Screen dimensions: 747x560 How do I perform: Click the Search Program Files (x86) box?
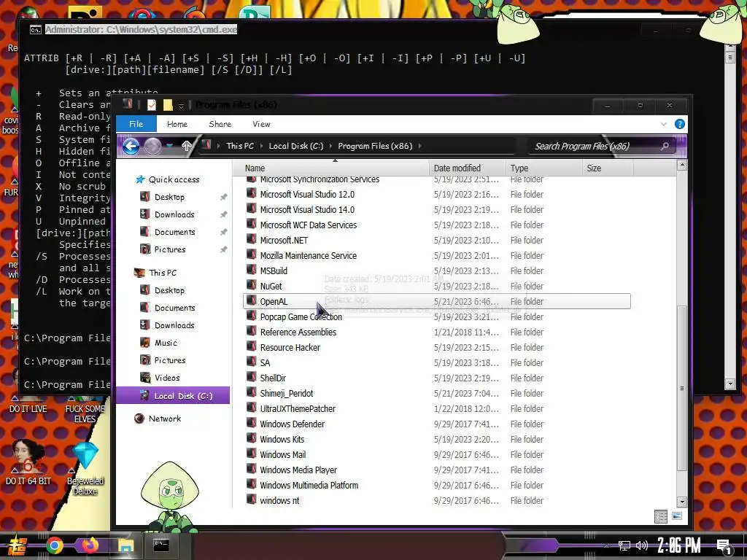[x=602, y=146]
